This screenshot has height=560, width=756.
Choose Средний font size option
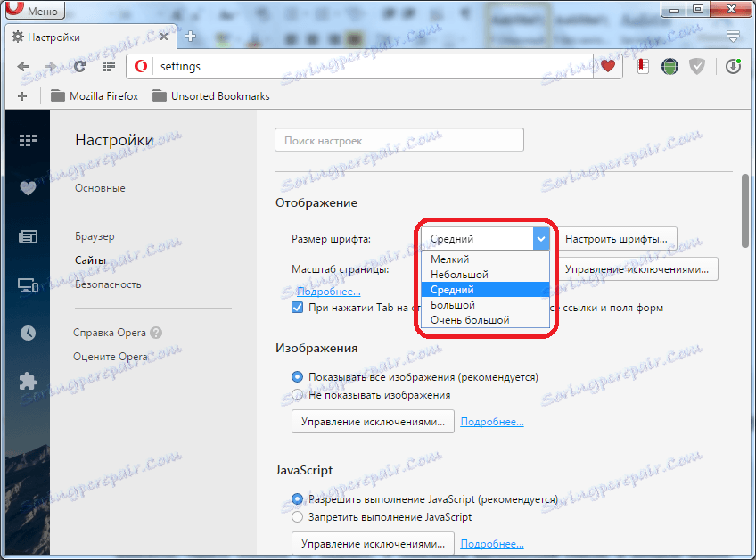[x=485, y=290]
